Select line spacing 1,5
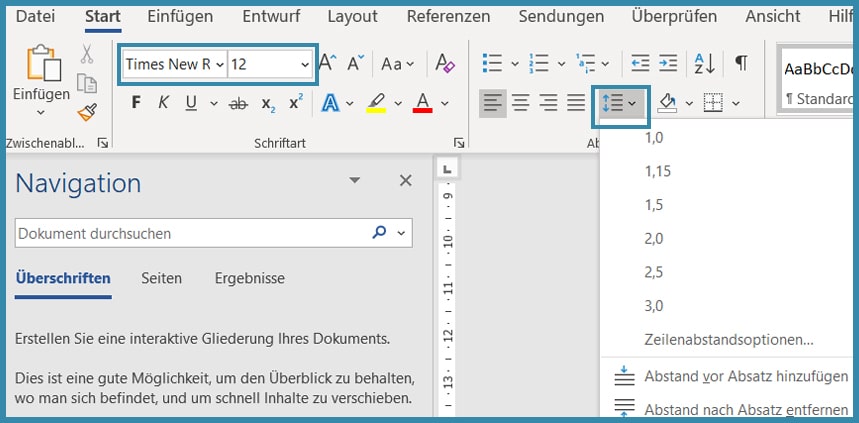The height and width of the screenshot is (423, 859). click(656, 205)
